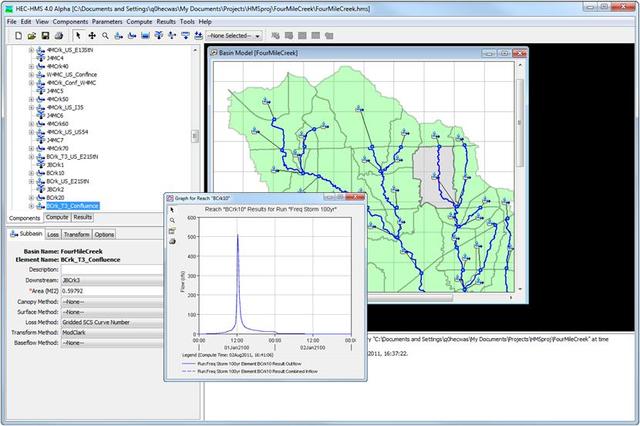The height and width of the screenshot is (426, 640).
Task: Open the View menu
Action: coord(42,22)
